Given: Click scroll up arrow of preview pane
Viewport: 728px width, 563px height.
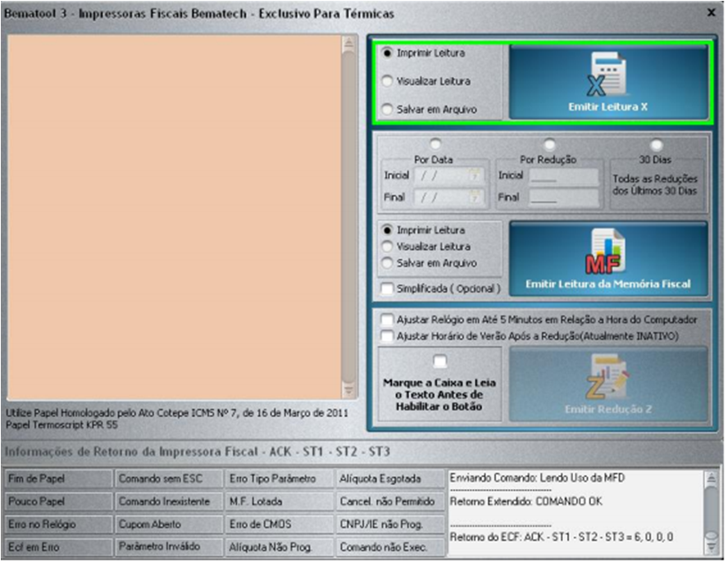Looking at the screenshot, I should tap(348, 43).
